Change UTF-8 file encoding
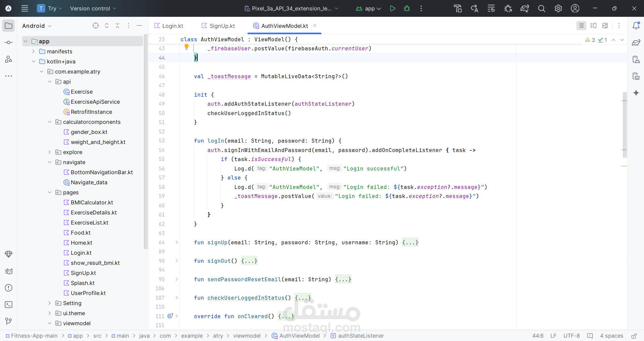This screenshot has height=341, width=644. click(x=572, y=336)
